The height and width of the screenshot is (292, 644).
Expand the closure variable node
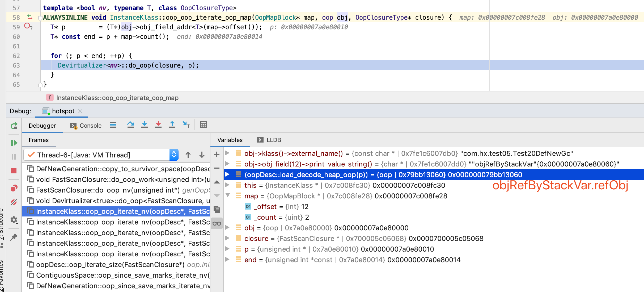coord(228,238)
